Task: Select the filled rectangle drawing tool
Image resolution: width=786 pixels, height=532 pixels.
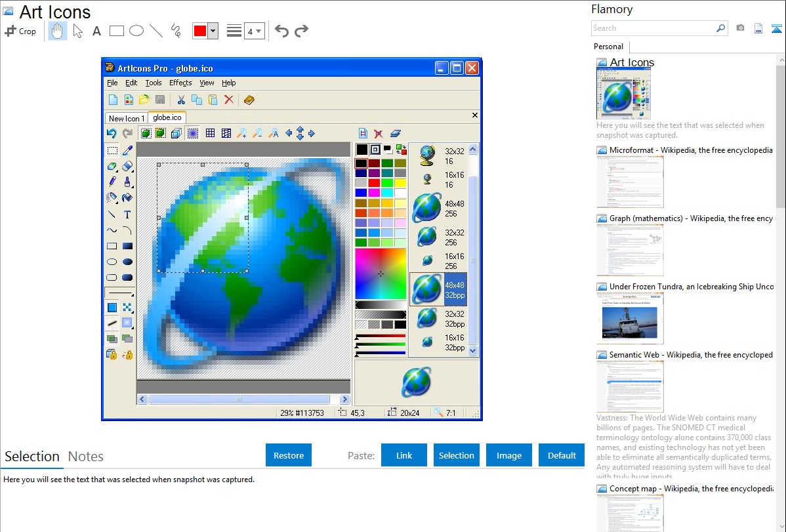Action: (127, 246)
